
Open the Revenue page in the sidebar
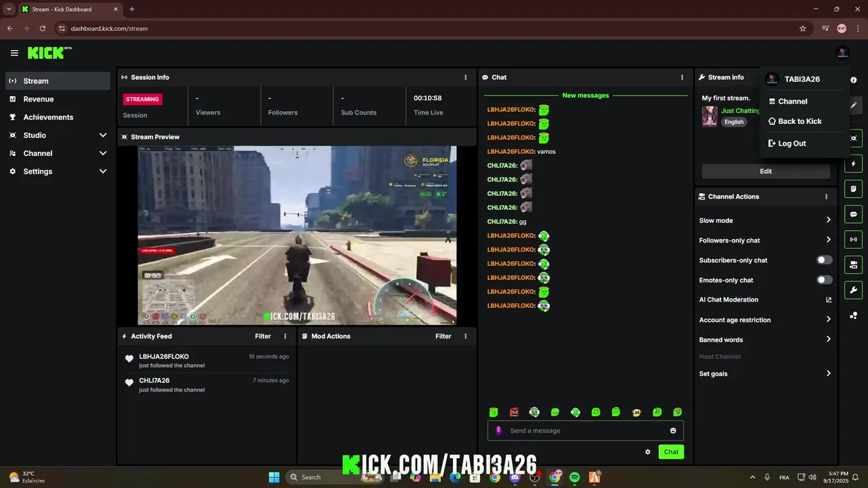[x=58, y=99]
